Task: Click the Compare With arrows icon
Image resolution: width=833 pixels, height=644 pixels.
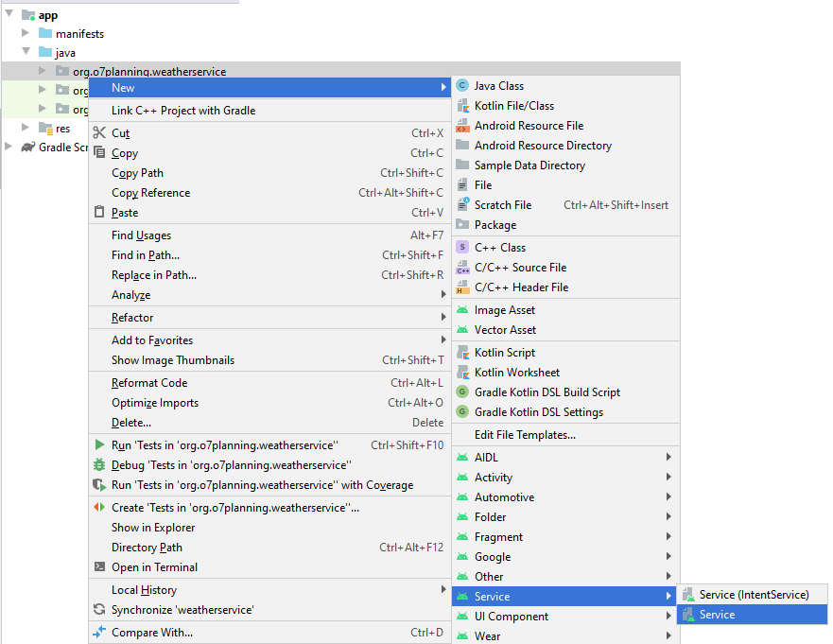Action: [99, 632]
